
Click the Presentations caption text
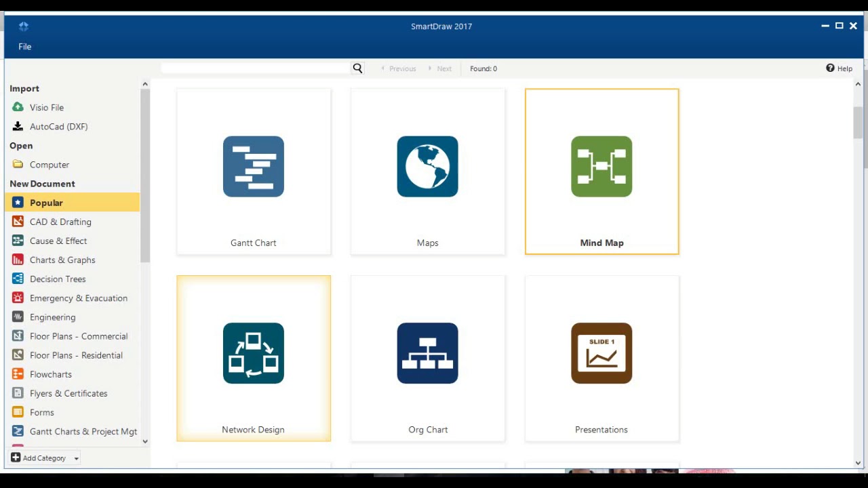601,430
